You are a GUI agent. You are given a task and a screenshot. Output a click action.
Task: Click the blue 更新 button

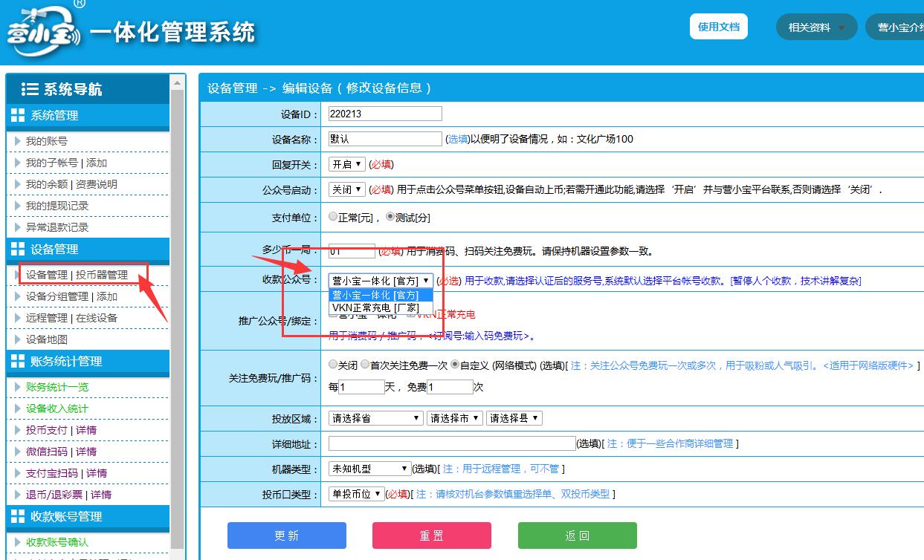click(x=287, y=535)
